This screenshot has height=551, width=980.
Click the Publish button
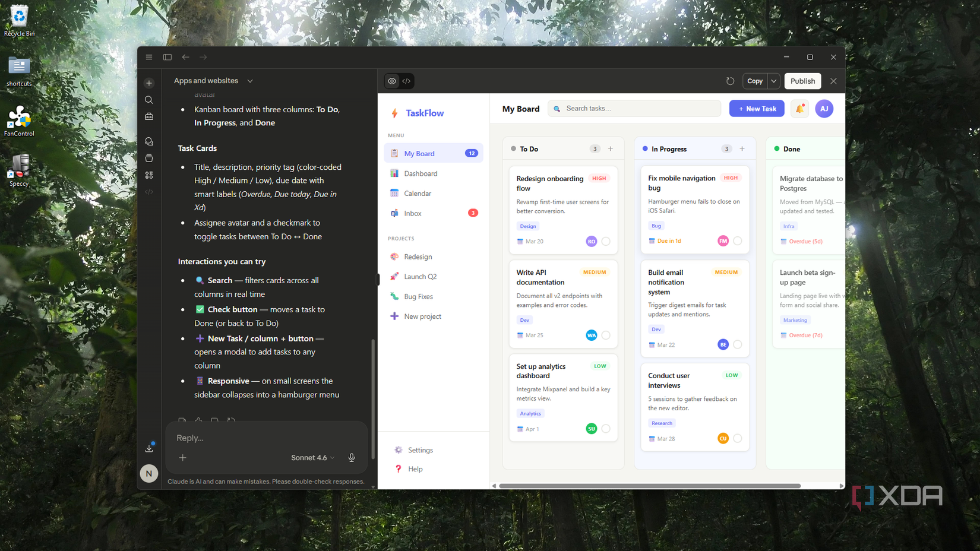pyautogui.click(x=802, y=81)
